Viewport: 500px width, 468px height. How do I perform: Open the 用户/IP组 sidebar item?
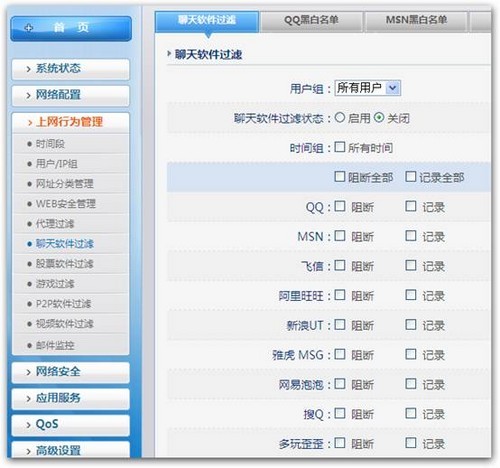71,164
